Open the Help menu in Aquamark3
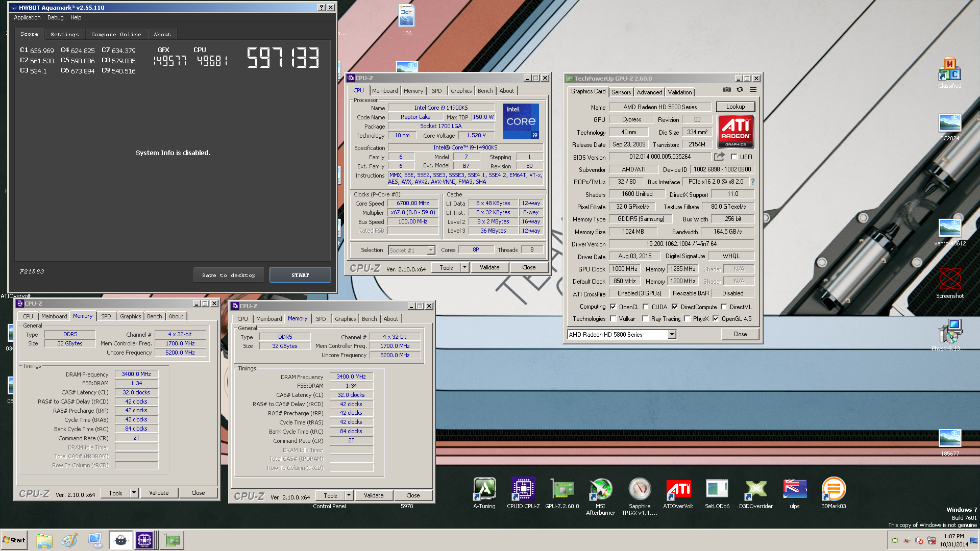Screen dimensions: 980x551 [x=76, y=17]
